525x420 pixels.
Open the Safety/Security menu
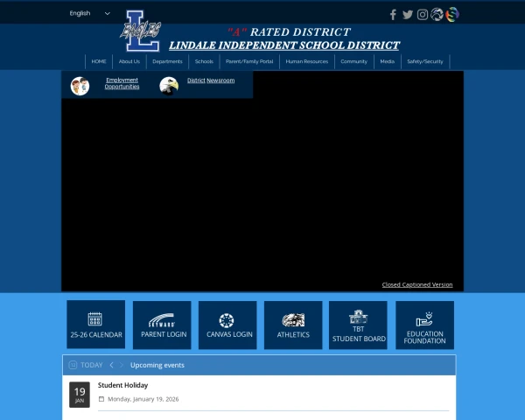[x=425, y=61]
